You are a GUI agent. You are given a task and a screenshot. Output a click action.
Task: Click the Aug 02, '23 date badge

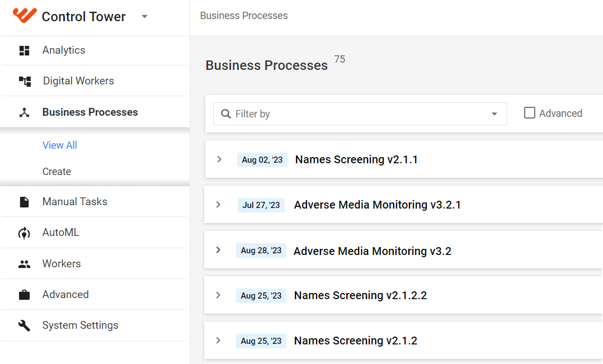point(262,159)
